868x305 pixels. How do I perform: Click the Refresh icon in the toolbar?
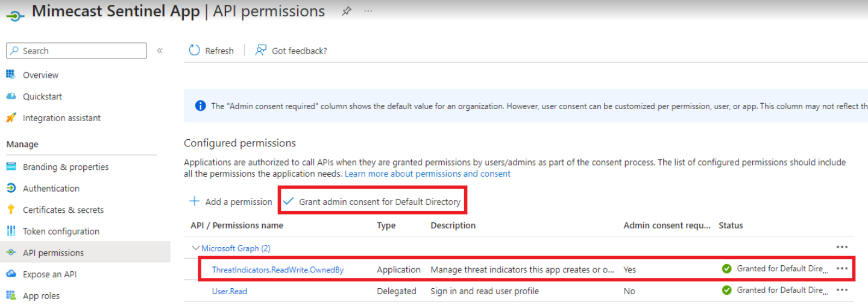point(195,51)
